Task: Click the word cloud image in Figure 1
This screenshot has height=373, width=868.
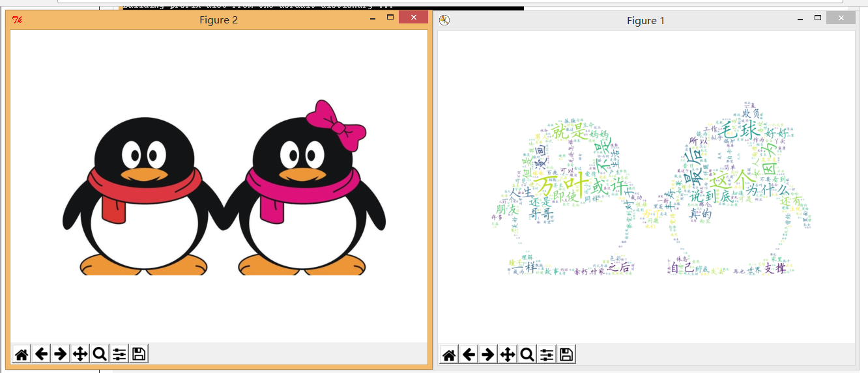Action: point(652,189)
